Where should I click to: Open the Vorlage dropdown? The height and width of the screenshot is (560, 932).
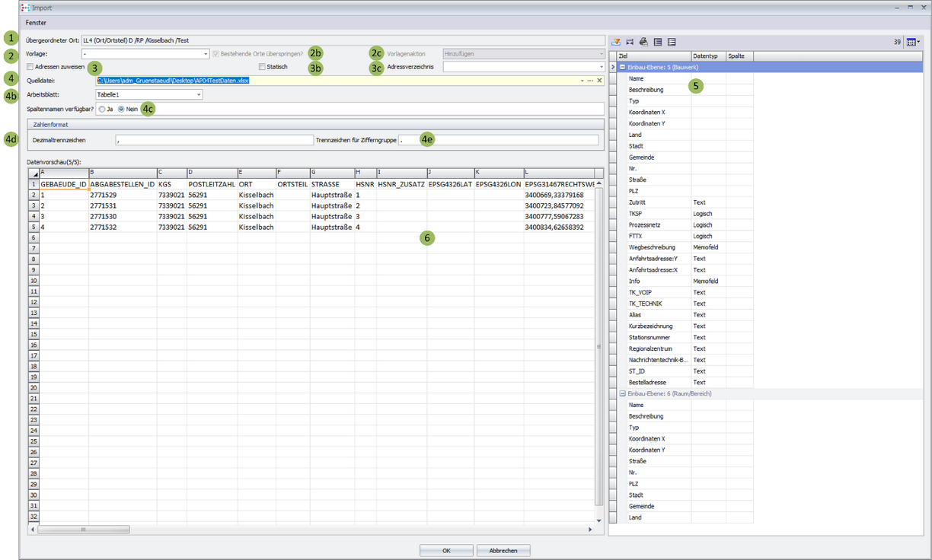pyautogui.click(x=206, y=54)
